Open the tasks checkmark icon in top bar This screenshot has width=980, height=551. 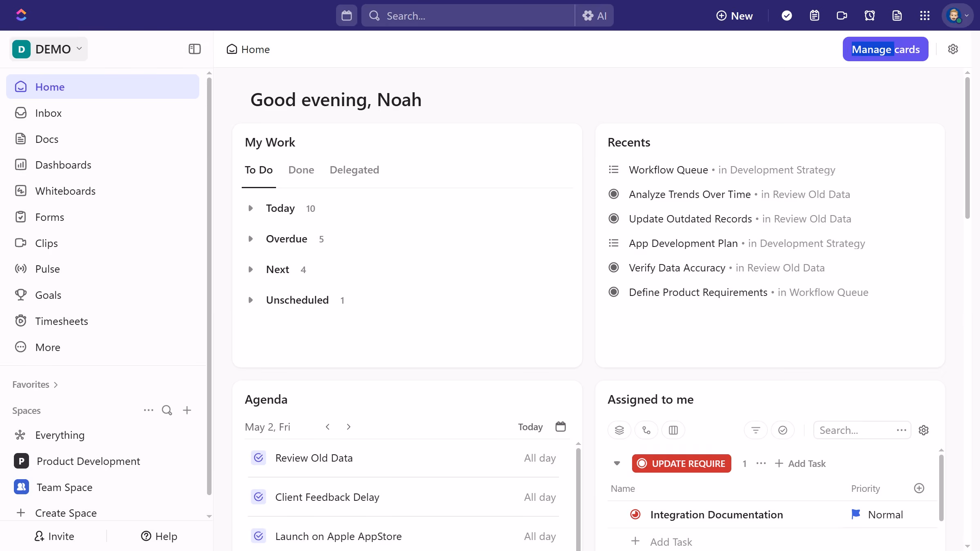coord(786,16)
